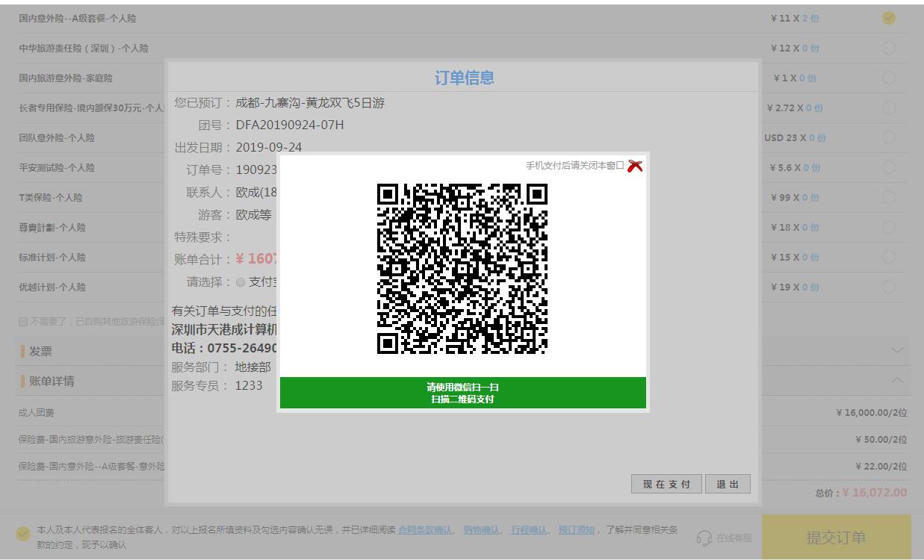924x560 pixels.
Task: Click the QR code image for payment
Action: pyautogui.click(x=462, y=269)
